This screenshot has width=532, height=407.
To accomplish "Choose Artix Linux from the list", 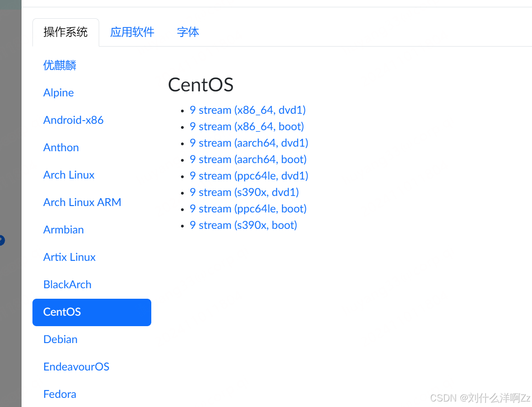I will 69,258.
